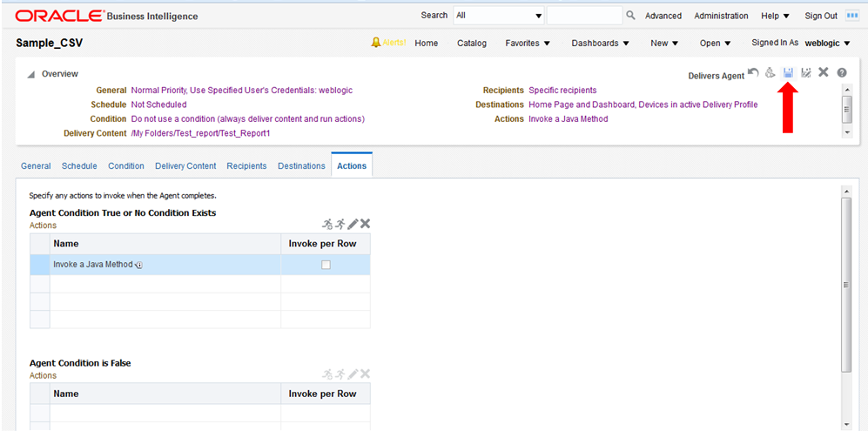The image size is (868, 431).
Task: Click the Actions pane scrollbar down arrow
Action: click(x=846, y=424)
